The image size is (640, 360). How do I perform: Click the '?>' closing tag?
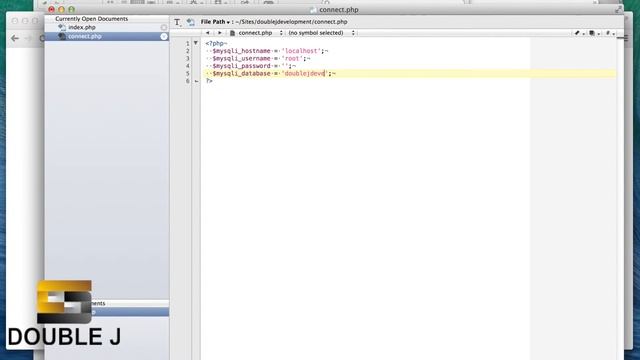[209, 81]
